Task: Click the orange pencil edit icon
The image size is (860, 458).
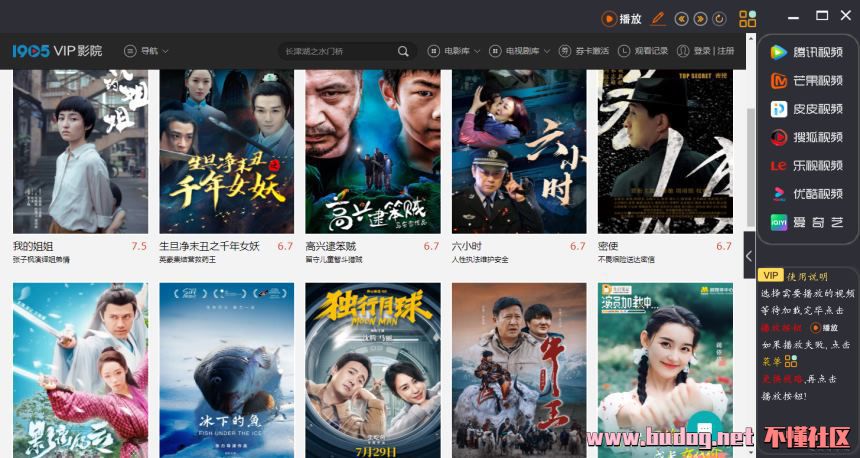Action: (658, 19)
